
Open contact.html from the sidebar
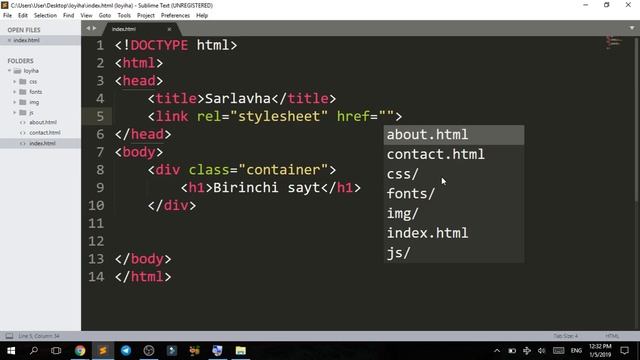(x=44, y=133)
